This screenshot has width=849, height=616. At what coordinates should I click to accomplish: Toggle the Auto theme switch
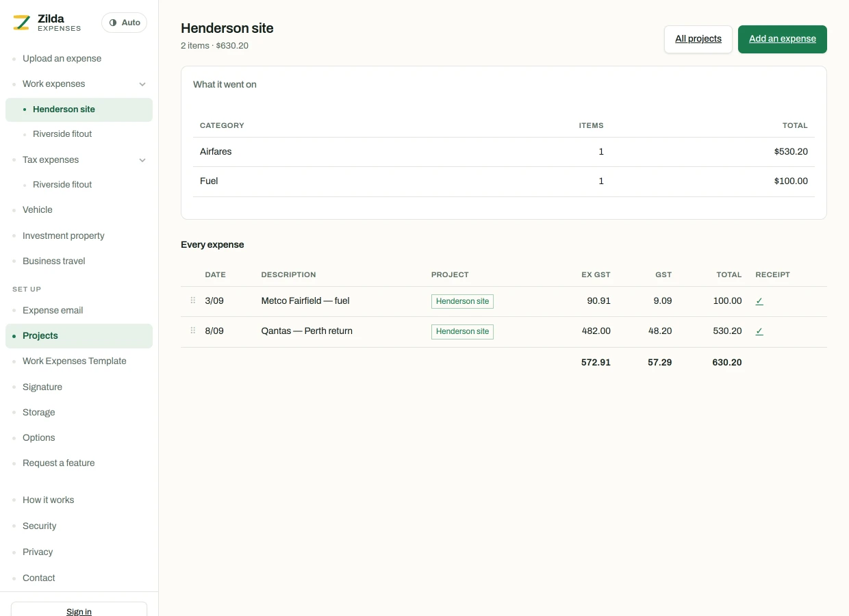(x=124, y=23)
